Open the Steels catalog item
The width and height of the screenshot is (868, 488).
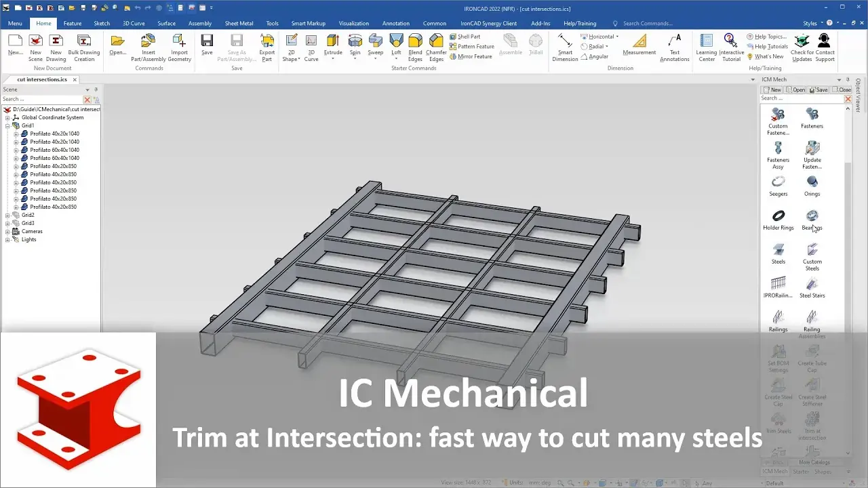point(778,253)
